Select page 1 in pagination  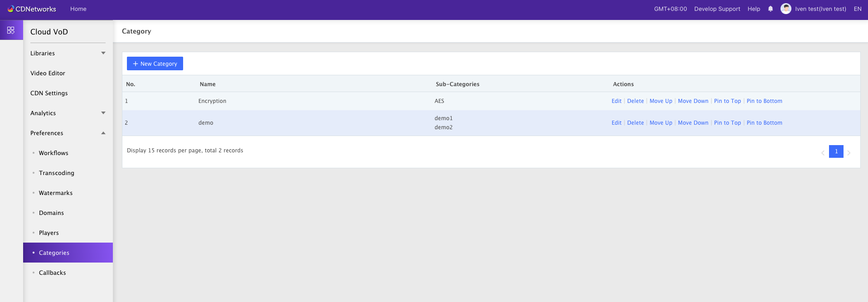(836, 151)
